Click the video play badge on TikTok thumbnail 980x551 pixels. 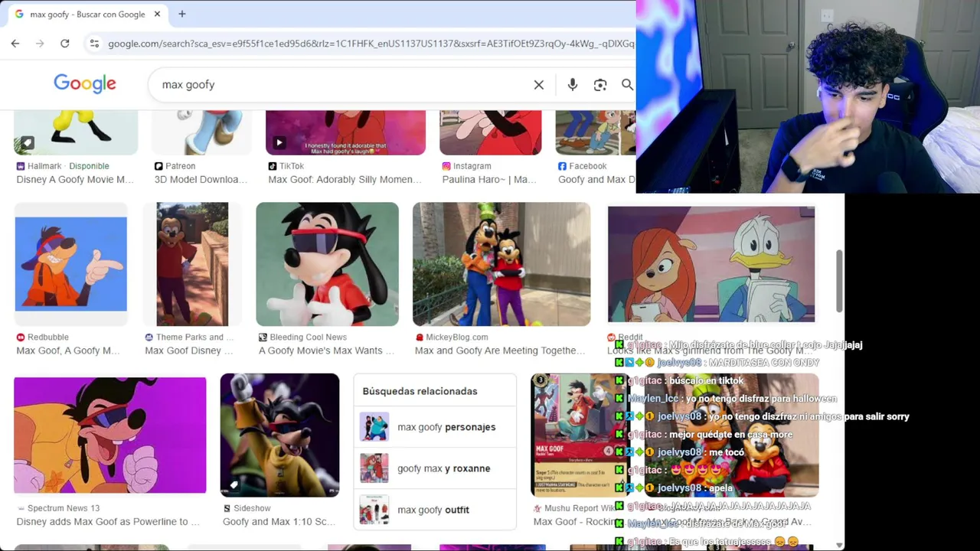(x=279, y=142)
